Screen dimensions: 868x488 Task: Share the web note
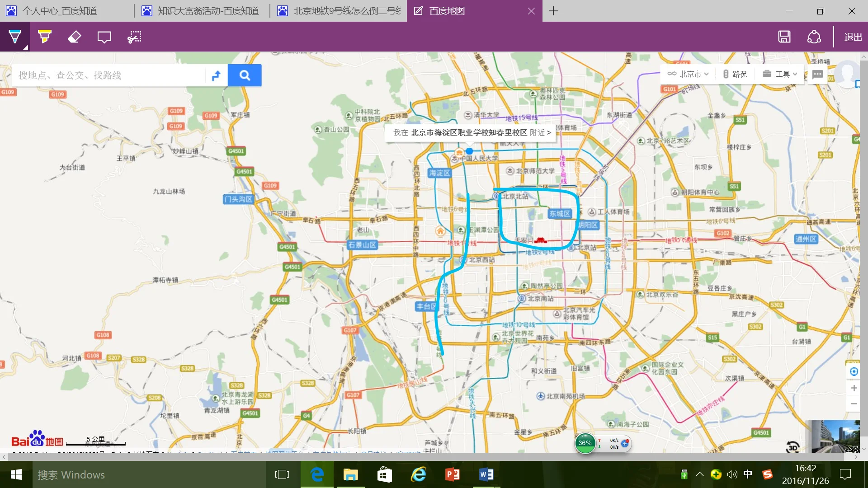coord(814,37)
